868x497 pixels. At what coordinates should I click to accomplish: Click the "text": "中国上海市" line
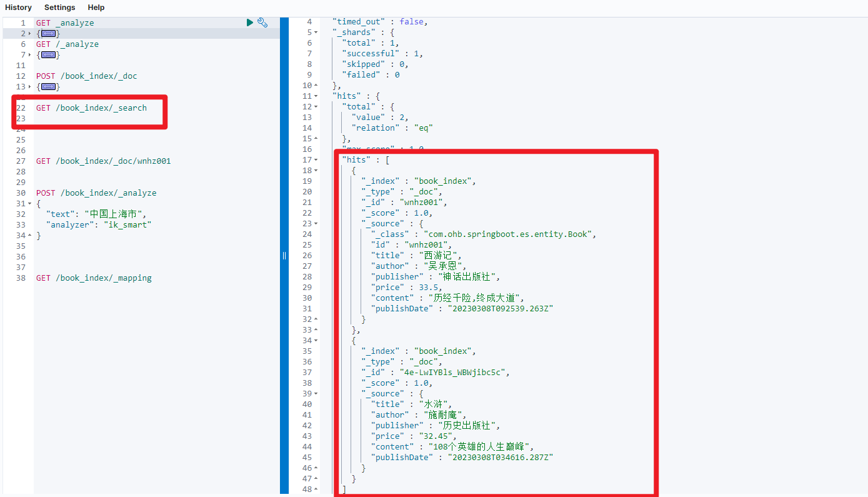tap(96, 214)
